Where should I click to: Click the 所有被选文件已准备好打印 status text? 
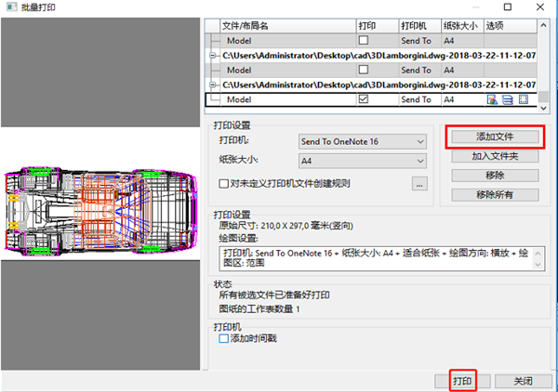274,295
